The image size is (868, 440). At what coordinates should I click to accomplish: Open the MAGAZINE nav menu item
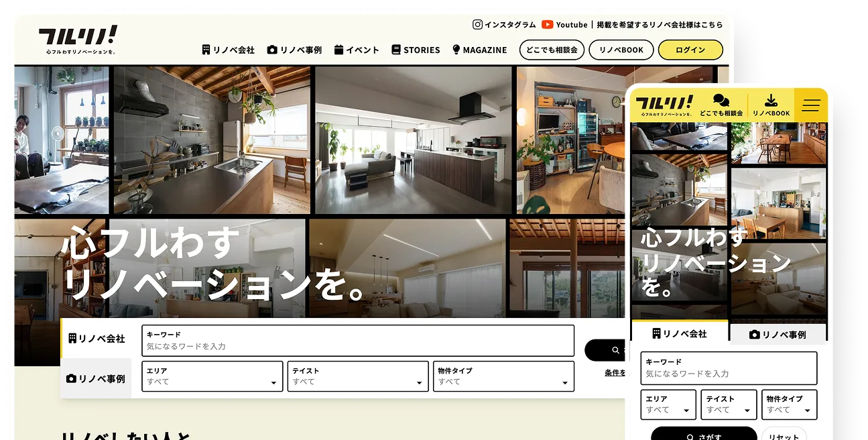pyautogui.click(x=479, y=50)
